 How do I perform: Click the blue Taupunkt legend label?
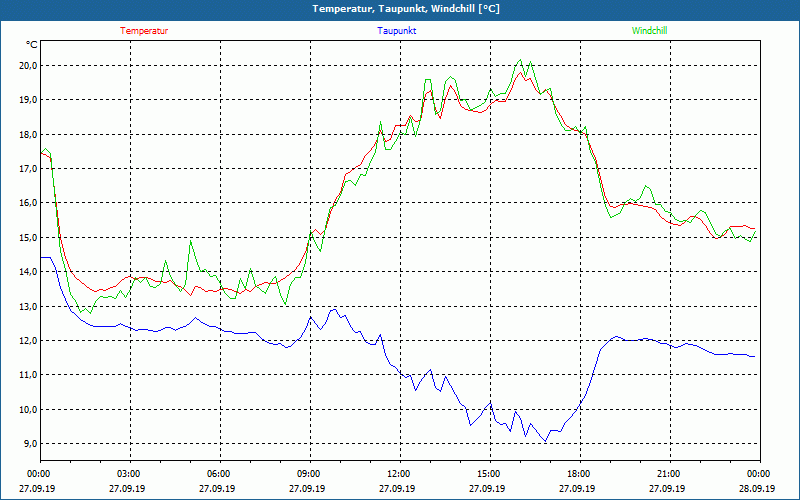pyautogui.click(x=396, y=31)
